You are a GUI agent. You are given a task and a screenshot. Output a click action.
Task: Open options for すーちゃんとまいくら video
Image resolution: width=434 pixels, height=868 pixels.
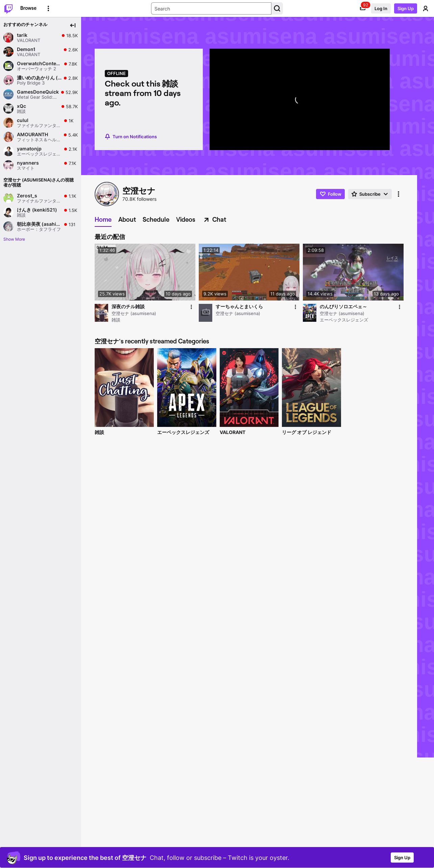click(x=295, y=307)
